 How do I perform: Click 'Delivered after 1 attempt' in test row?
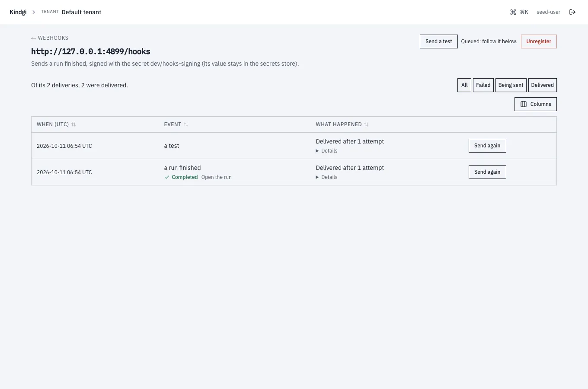(350, 141)
